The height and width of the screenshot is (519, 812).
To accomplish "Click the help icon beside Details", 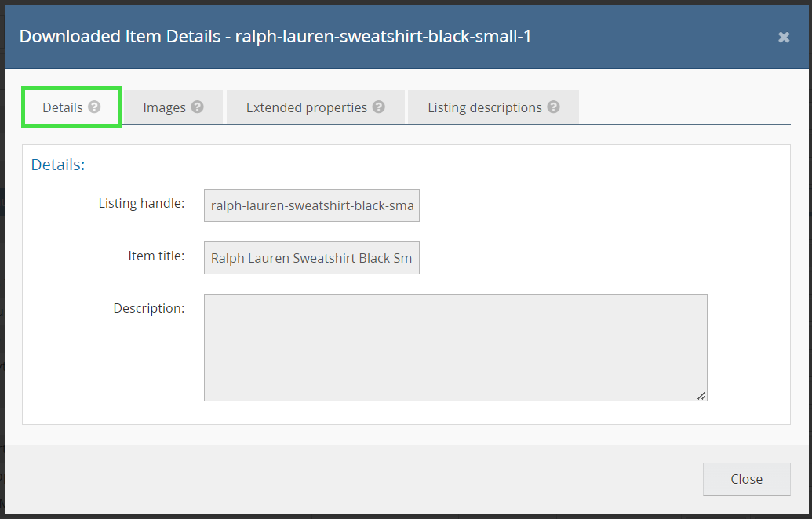I will pos(94,107).
